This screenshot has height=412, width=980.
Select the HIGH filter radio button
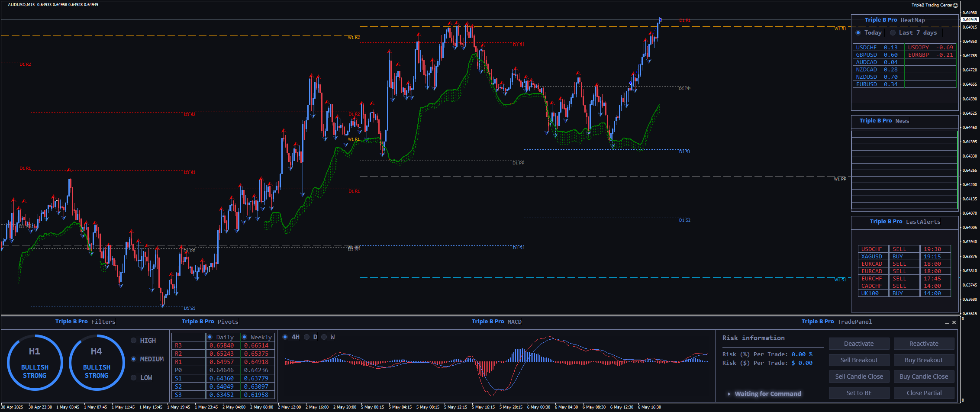134,341
